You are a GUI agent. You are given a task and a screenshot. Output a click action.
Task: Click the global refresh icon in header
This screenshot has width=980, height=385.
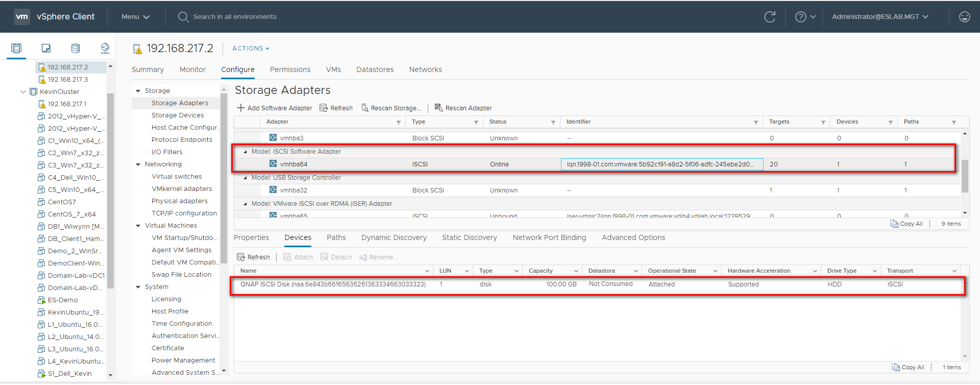click(770, 17)
